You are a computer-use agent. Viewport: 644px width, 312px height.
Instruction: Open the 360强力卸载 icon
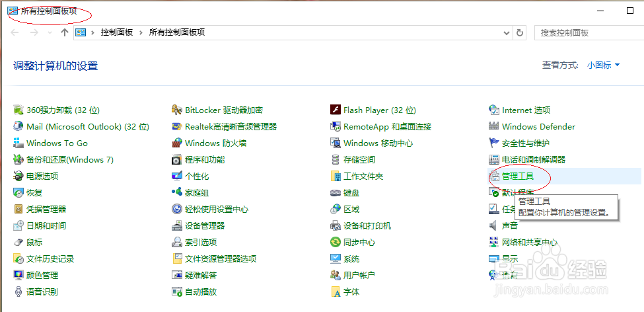click(x=18, y=110)
